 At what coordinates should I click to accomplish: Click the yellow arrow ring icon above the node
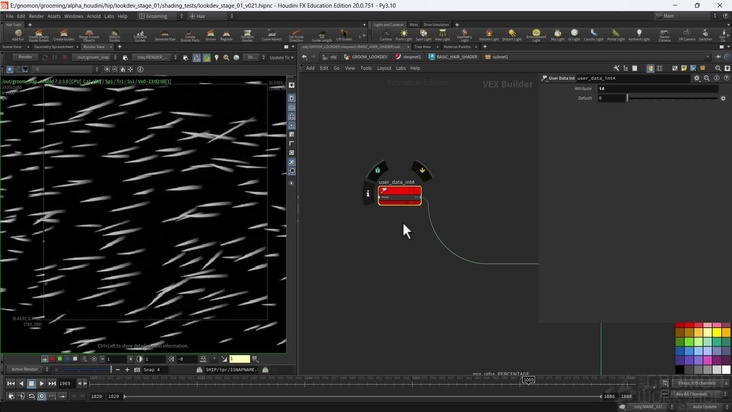tap(422, 170)
